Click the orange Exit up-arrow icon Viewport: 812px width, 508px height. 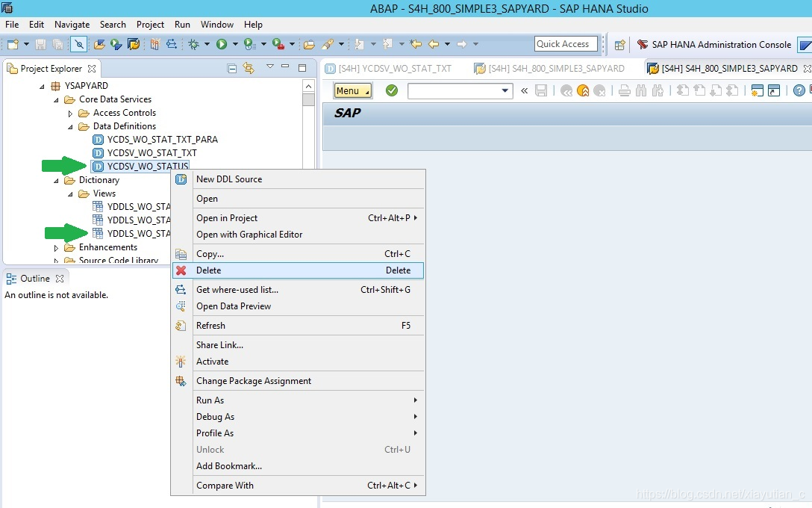click(x=583, y=90)
